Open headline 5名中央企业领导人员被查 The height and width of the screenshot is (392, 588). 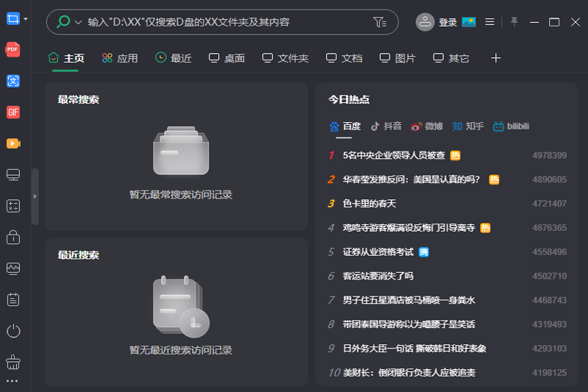click(x=394, y=155)
